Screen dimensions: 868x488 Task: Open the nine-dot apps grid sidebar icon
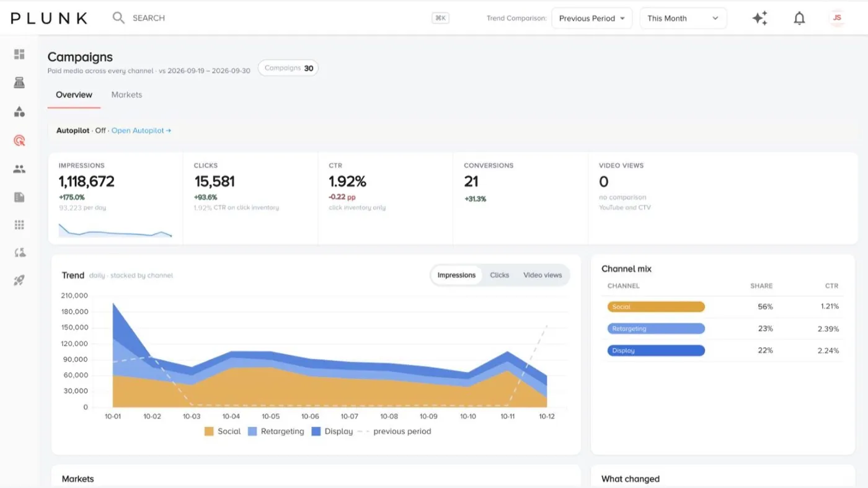coord(19,224)
